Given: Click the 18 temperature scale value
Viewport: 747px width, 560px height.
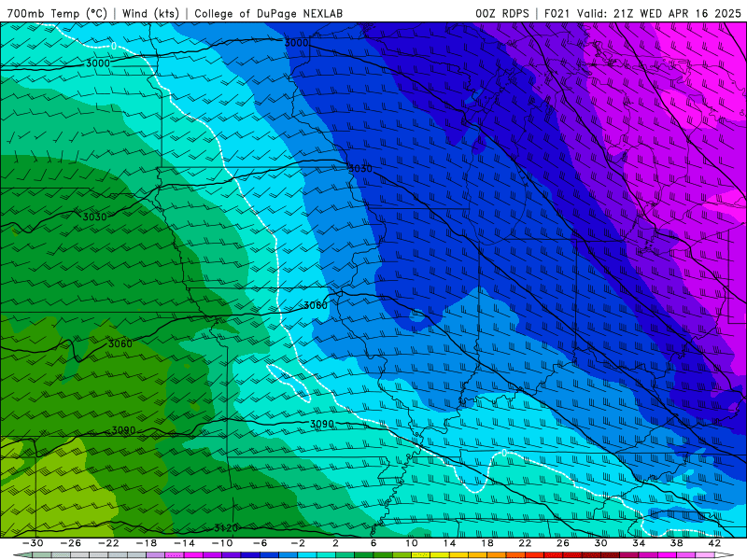Looking at the screenshot, I should click(x=487, y=543).
